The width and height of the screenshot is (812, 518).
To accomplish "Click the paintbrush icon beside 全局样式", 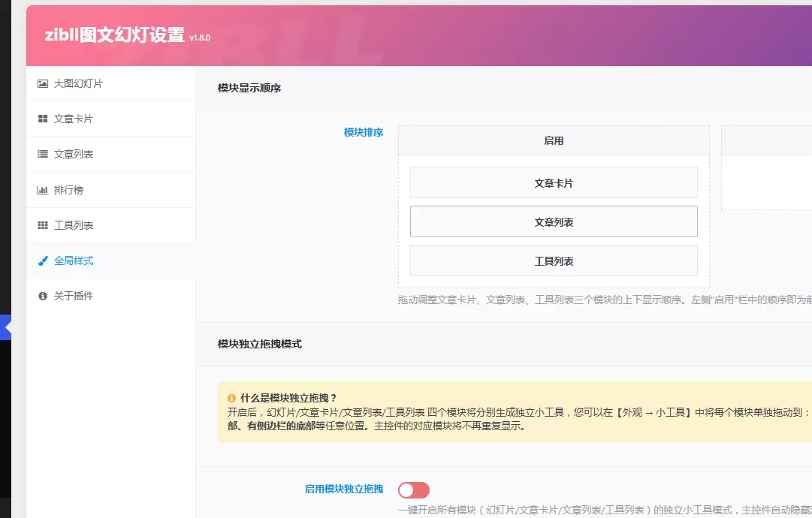I will point(43,261).
